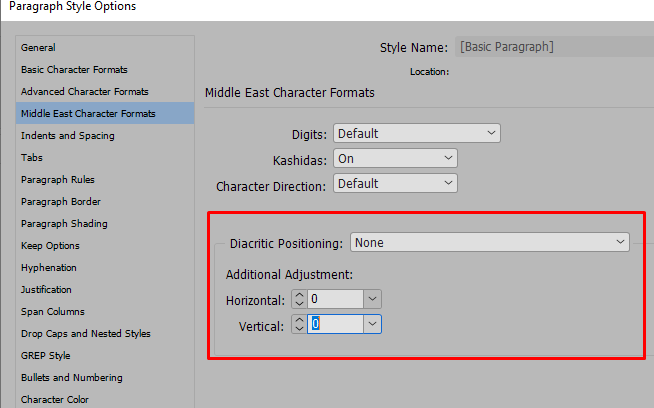Open Span Columns category
654x408 pixels.
pos(105,312)
